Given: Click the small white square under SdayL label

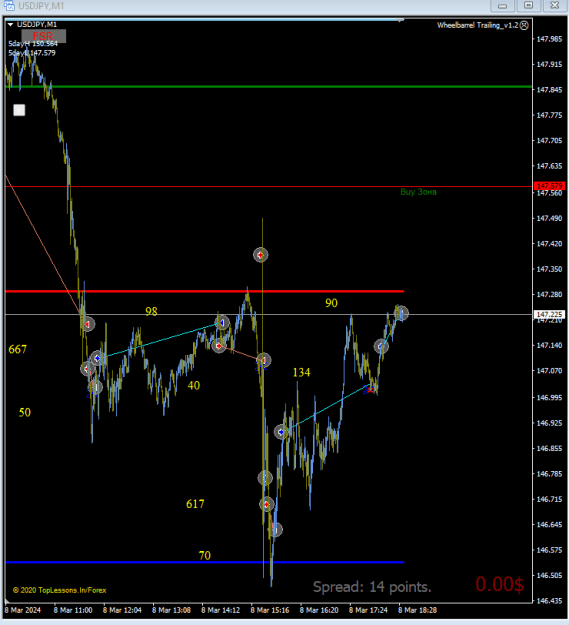Looking at the screenshot, I should pos(19,110).
